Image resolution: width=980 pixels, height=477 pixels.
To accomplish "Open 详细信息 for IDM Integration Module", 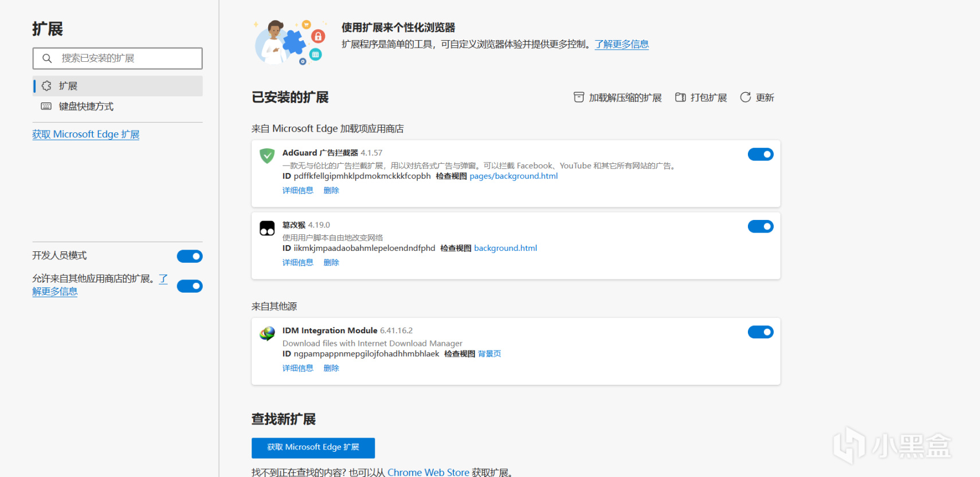I will click(x=298, y=368).
